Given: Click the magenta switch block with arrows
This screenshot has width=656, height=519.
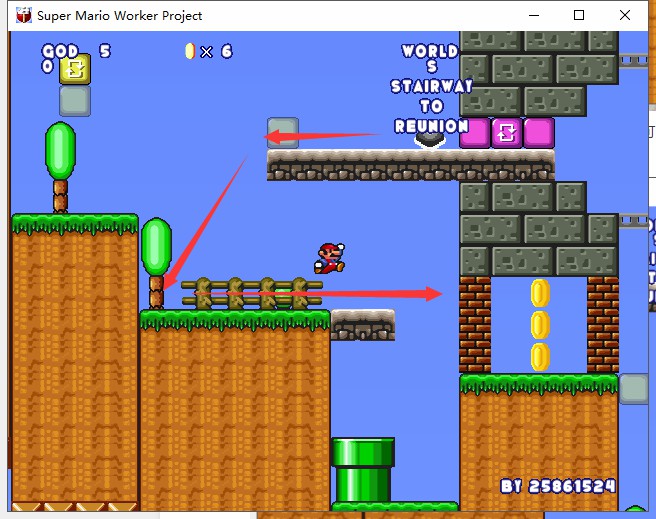Looking at the screenshot, I should (507, 133).
